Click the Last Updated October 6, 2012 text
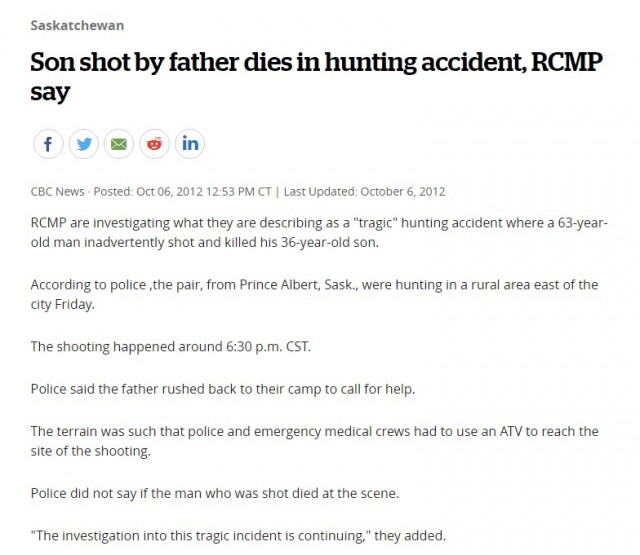This screenshot has width=640, height=555. point(364,191)
